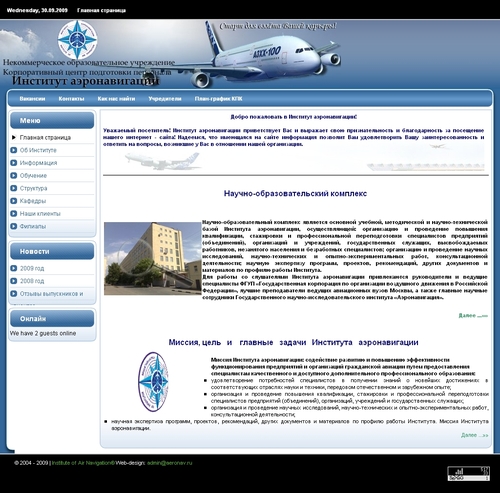The height and width of the screenshot is (493, 500).
Task: Click the Новости panel header
Action: pos(52,251)
